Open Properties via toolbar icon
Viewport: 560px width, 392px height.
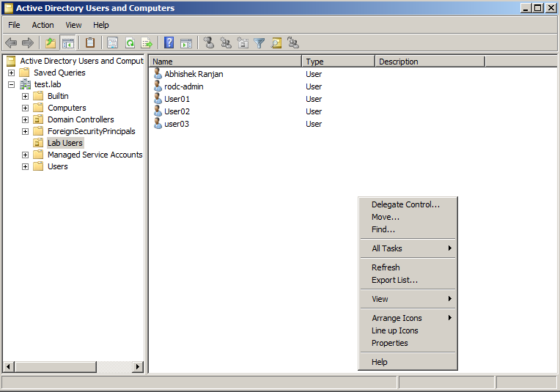tap(112, 42)
